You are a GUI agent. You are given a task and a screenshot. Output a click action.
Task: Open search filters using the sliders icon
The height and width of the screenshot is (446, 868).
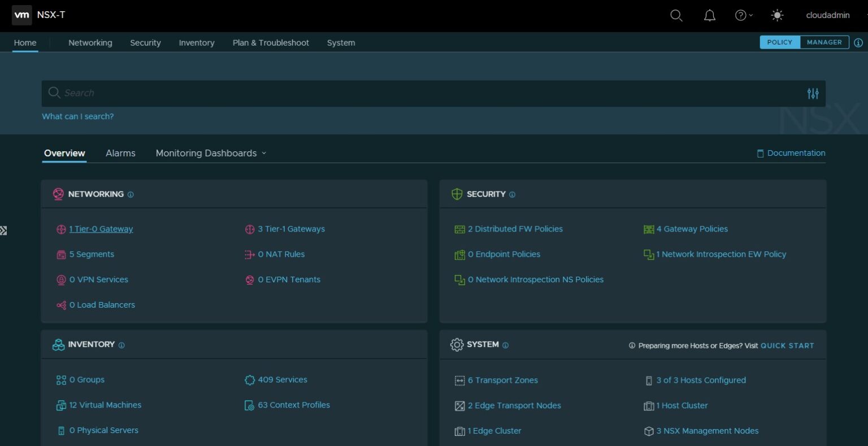point(813,93)
